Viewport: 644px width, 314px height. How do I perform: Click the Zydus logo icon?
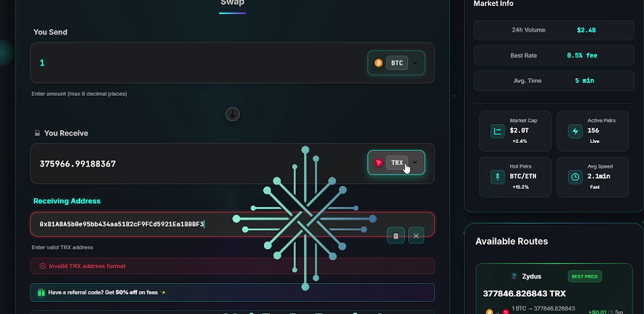coord(514,276)
